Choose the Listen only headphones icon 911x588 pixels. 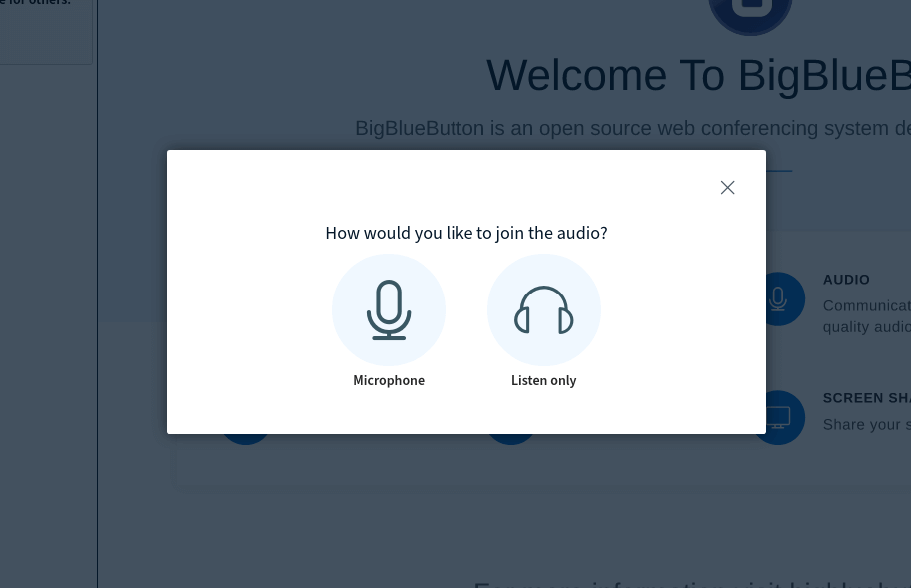(x=544, y=310)
